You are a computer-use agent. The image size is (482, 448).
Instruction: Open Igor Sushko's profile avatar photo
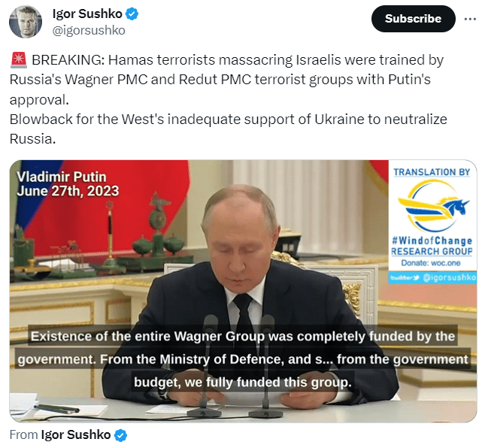(26, 22)
